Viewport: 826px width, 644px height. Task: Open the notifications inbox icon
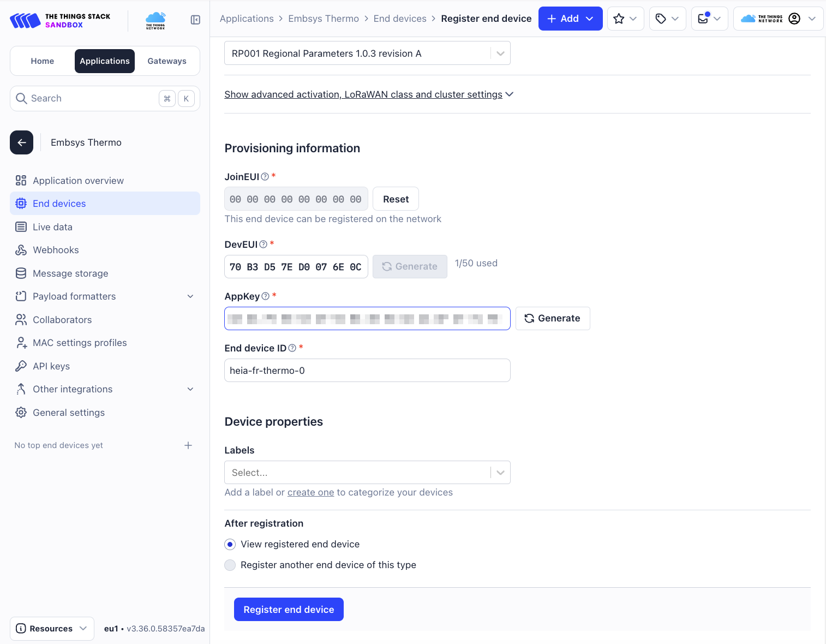point(709,19)
